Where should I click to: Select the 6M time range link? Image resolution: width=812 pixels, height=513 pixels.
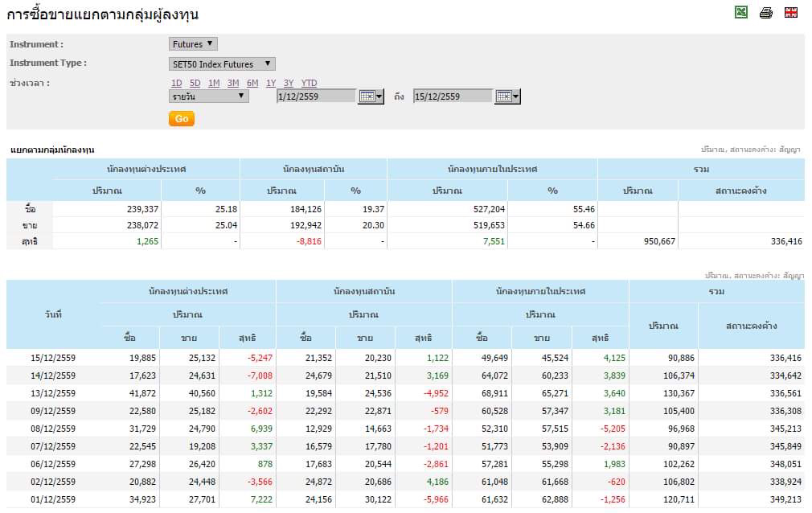[252, 83]
